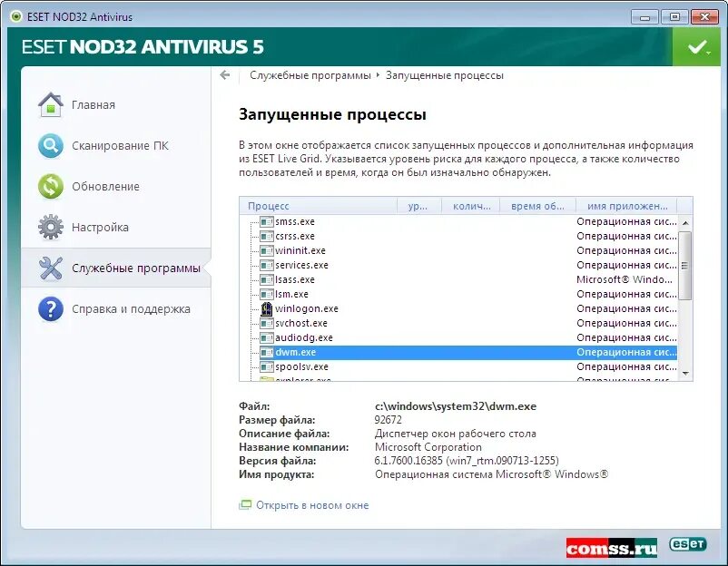
Task: Open the Настройка section
Action: point(100,228)
